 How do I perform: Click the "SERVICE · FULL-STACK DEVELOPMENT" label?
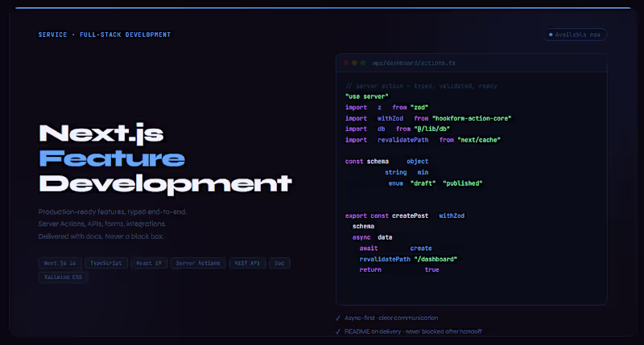click(x=105, y=35)
